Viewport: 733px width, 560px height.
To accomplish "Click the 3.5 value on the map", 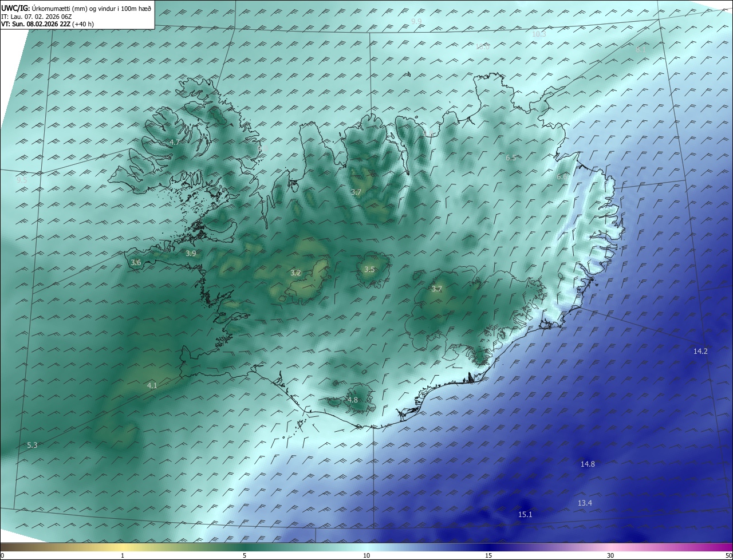I will pos(369,270).
